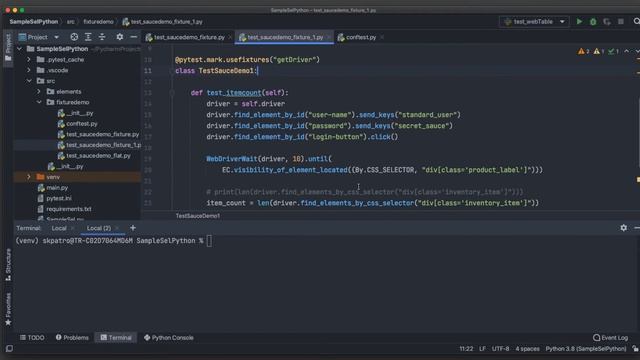Viewport: 640px width, 360px height.
Task: Open the Python Console
Action: (x=169, y=338)
